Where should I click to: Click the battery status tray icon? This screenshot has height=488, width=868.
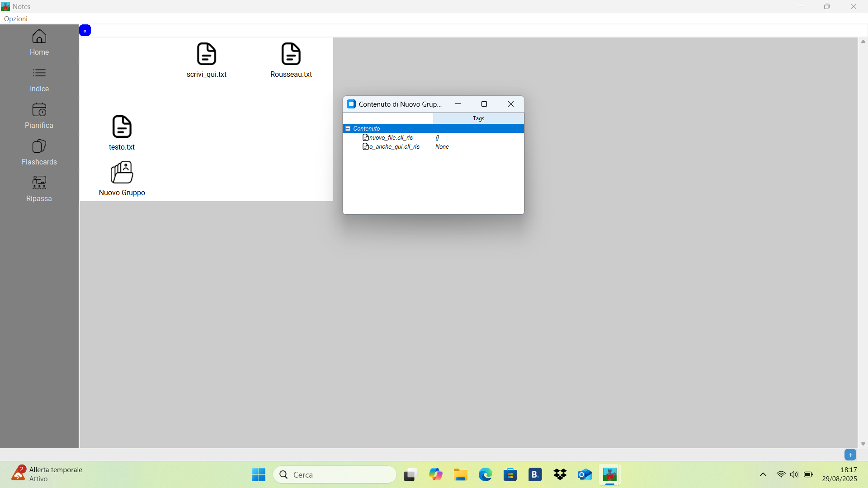pyautogui.click(x=808, y=474)
